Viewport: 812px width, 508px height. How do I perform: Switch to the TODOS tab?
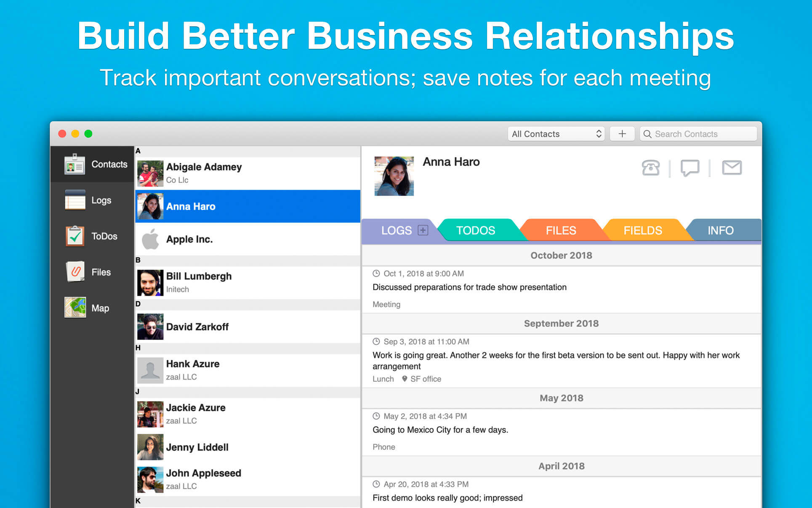tap(475, 230)
